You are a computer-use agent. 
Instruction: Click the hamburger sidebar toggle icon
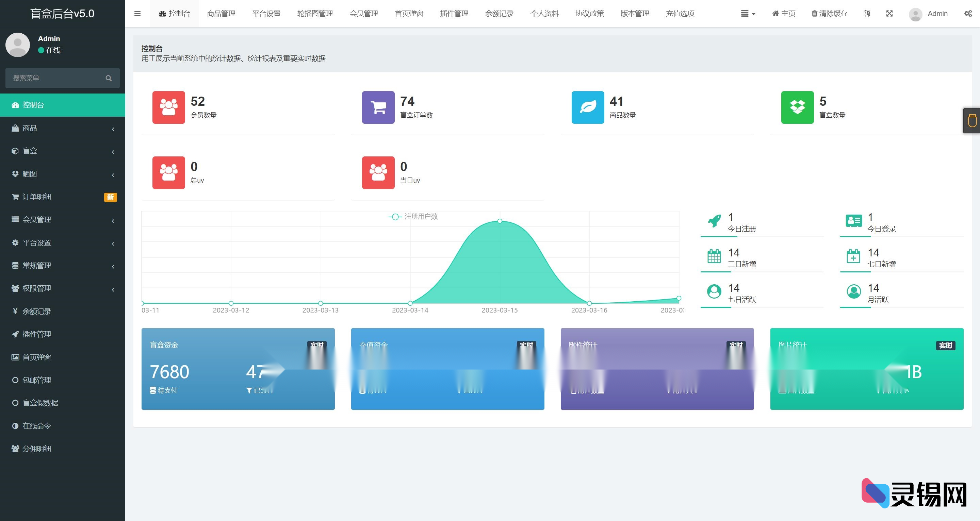coord(137,14)
